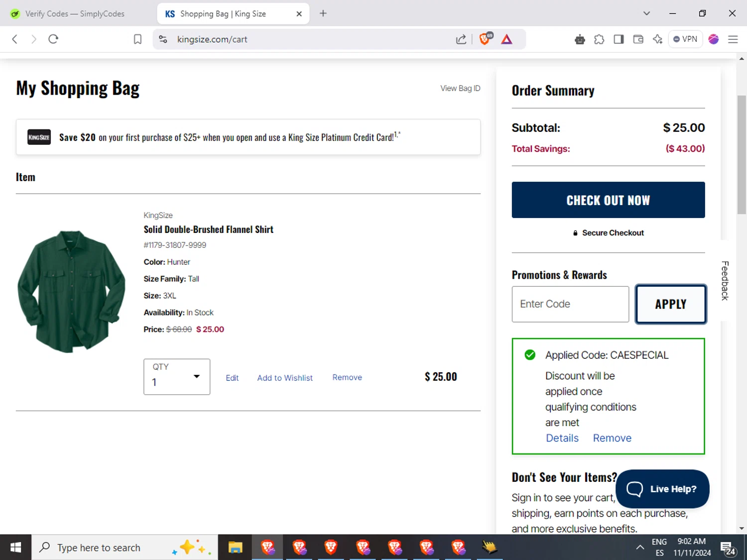This screenshot has height=560, width=747.
Task: Open a new browser tab
Action: point(323,13)
